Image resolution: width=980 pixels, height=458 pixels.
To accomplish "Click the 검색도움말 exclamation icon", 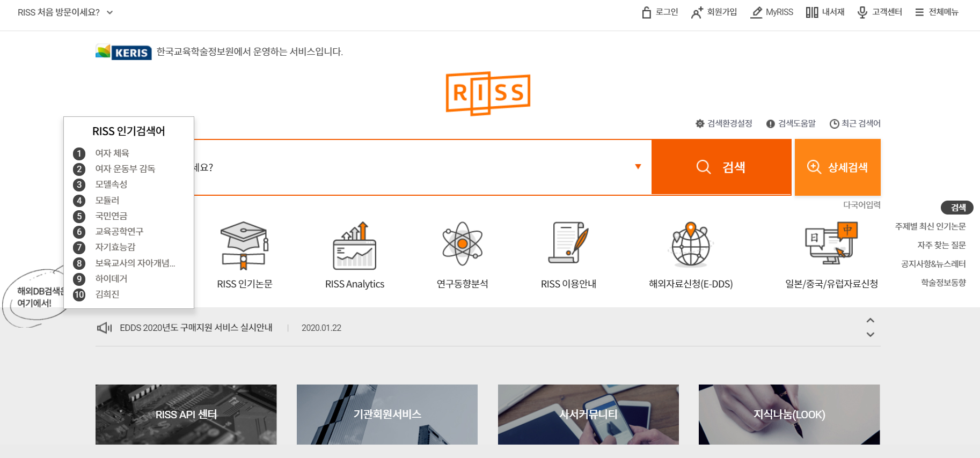I will click(771, 124).
